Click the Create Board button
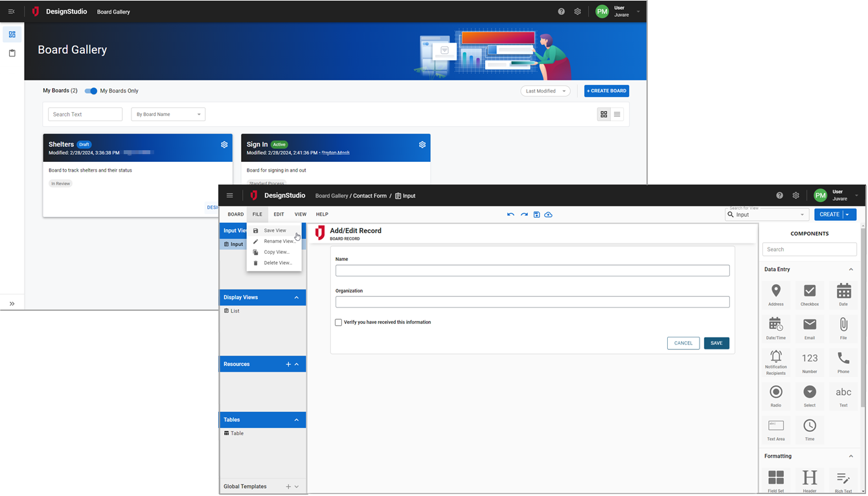Image resolution: width=868 pixels, height=496 pixels. 606,91
